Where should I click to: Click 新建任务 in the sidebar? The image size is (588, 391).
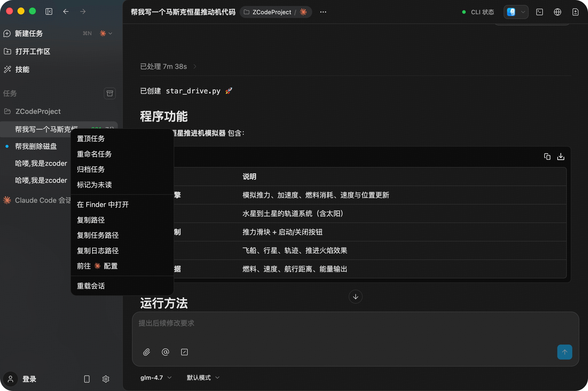[x=29, y=33]
